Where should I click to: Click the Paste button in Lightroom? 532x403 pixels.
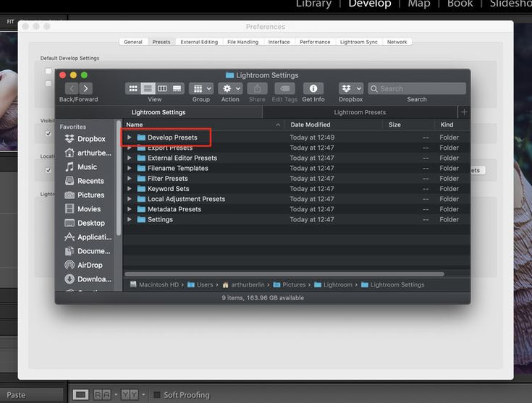32,395
